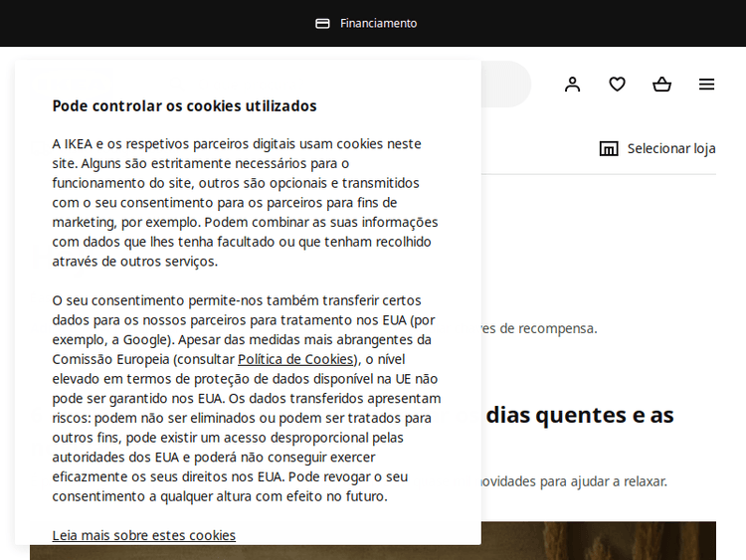Screen dimensions: 746x560
Task: Open the hamburger menu icon
Action: [706, 85]
